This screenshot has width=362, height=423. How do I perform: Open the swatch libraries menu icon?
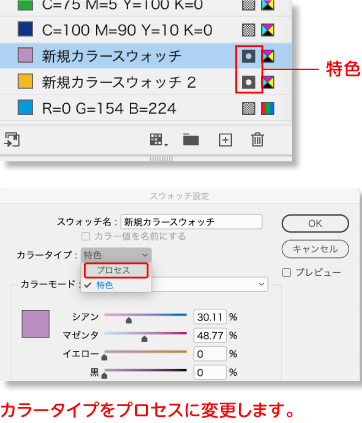click(12, 139)
